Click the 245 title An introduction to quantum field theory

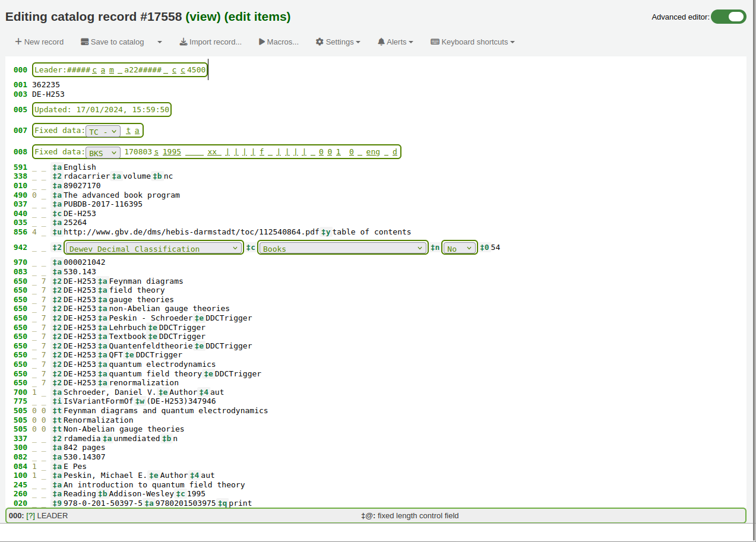click(x=154, y=485)
